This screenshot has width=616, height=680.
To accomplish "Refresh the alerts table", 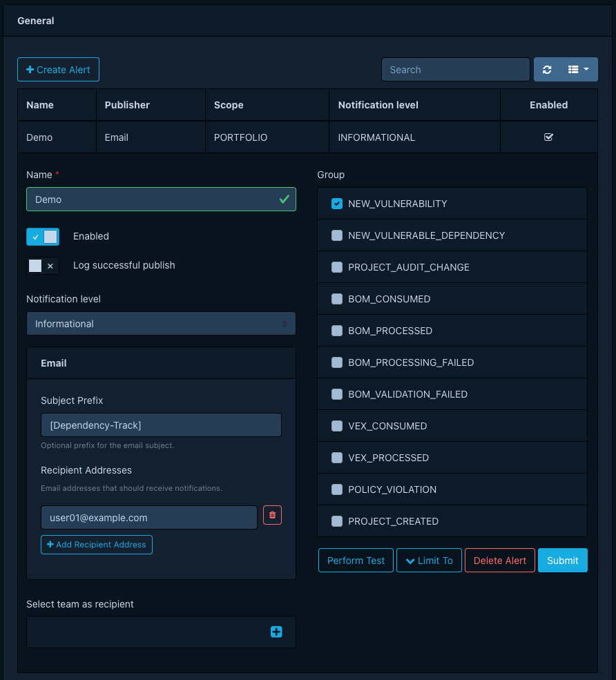I will [547, 69].
